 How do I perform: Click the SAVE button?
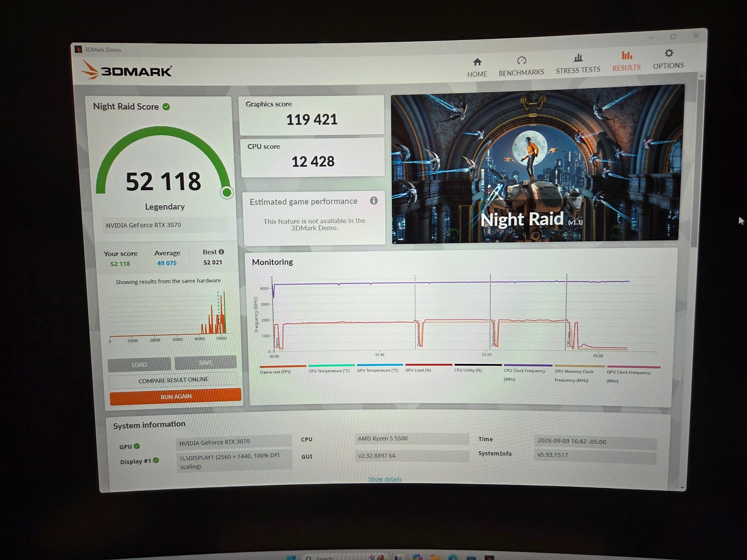pos(206,362)
